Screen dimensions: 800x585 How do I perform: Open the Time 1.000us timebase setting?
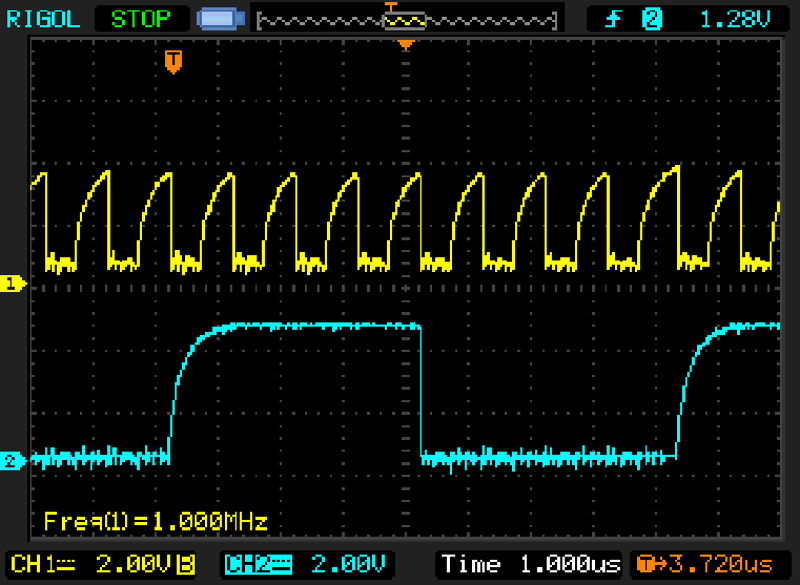pos(530,564)
